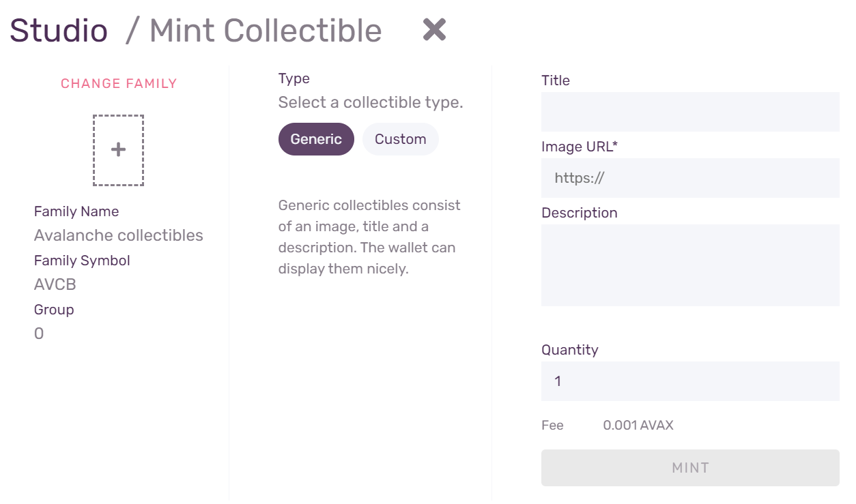Click the 0.001 AVAX fee amount
The width and height of the screenshot is (856, 504).
(638, 426)
